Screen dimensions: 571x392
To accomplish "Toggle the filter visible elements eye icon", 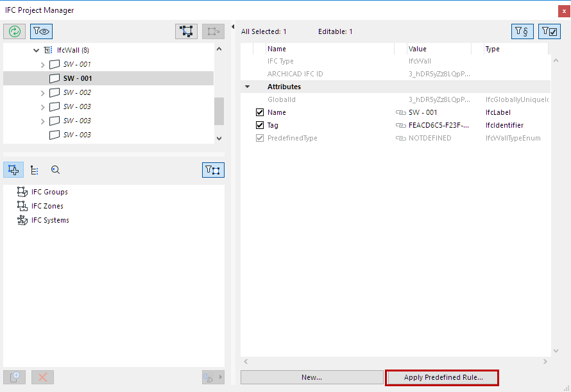I will point(42,31).
